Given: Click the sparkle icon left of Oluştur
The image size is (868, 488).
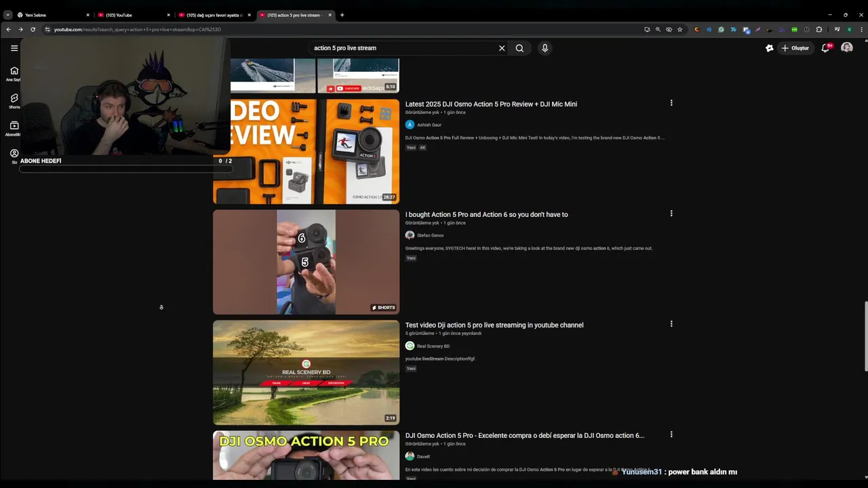Looking at the screenshot, I should click(769, 48).
